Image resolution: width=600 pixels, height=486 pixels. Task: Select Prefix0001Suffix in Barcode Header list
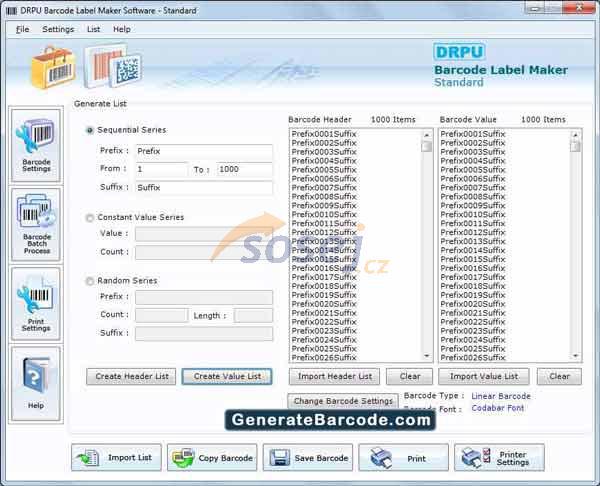pyautogui.click(x=324, y=134)
